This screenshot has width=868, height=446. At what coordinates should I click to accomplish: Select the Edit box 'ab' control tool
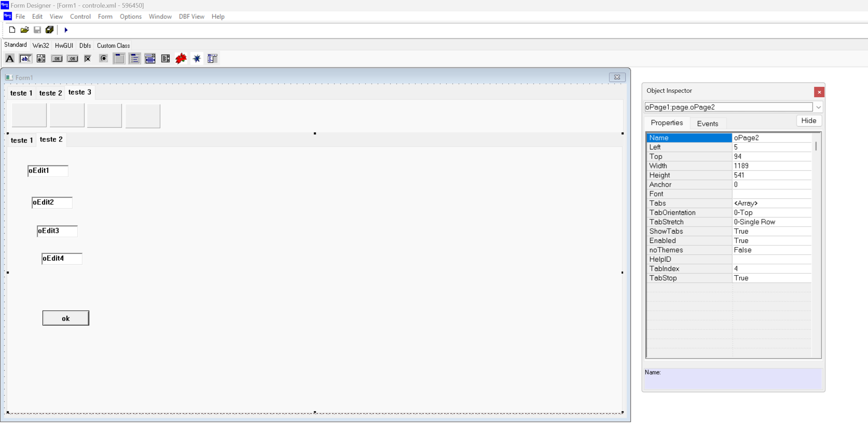(x=25, y=58)
